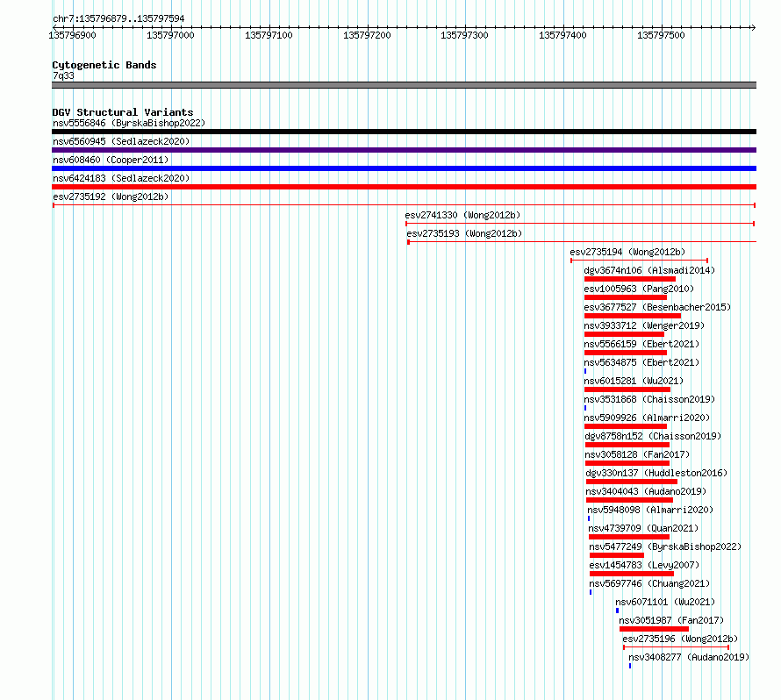Click esv2741330 (Wong2012b) label

click(x=462, y=215)
